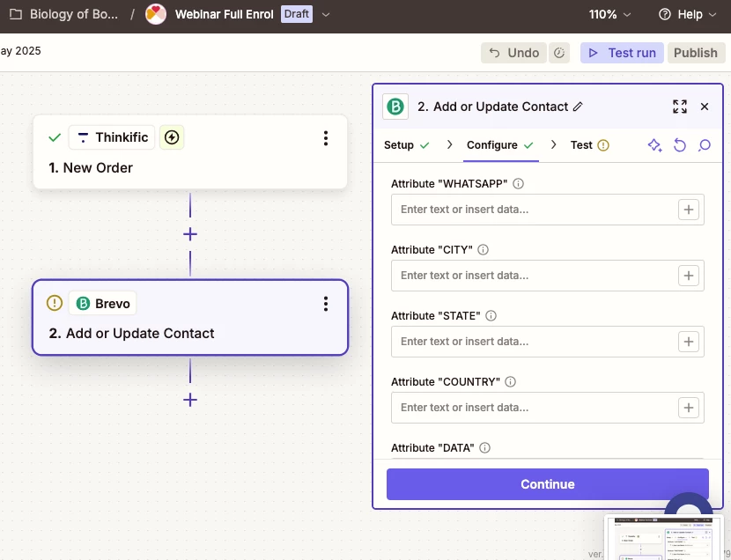
Task: Switch to the Setup tab
Action: [x=406, y=145]
